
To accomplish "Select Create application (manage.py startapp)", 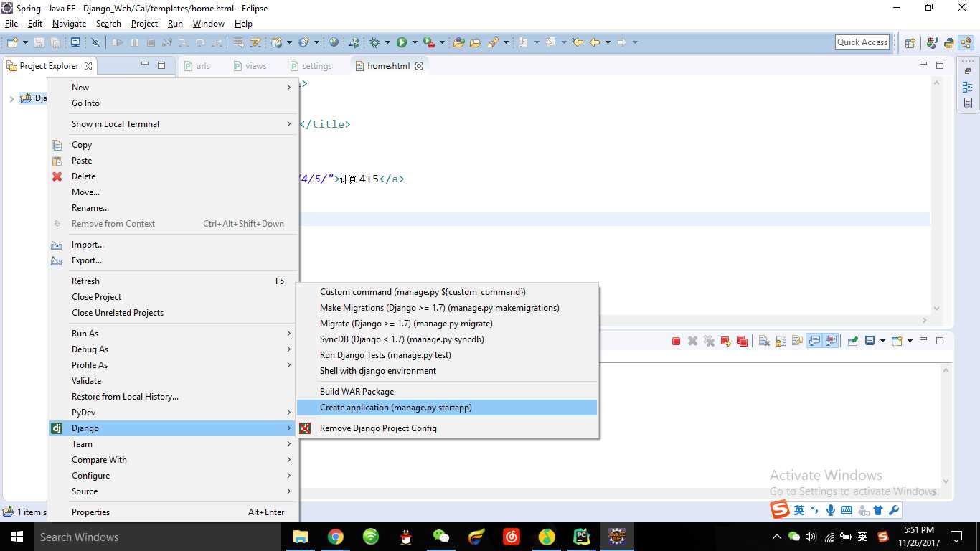I will (x=447, y=408).
